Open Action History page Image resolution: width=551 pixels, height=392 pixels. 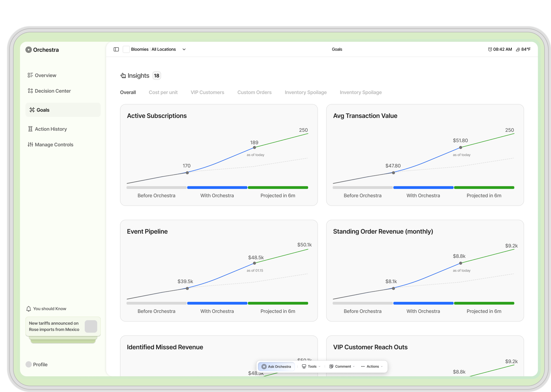(x=47, y=129)
